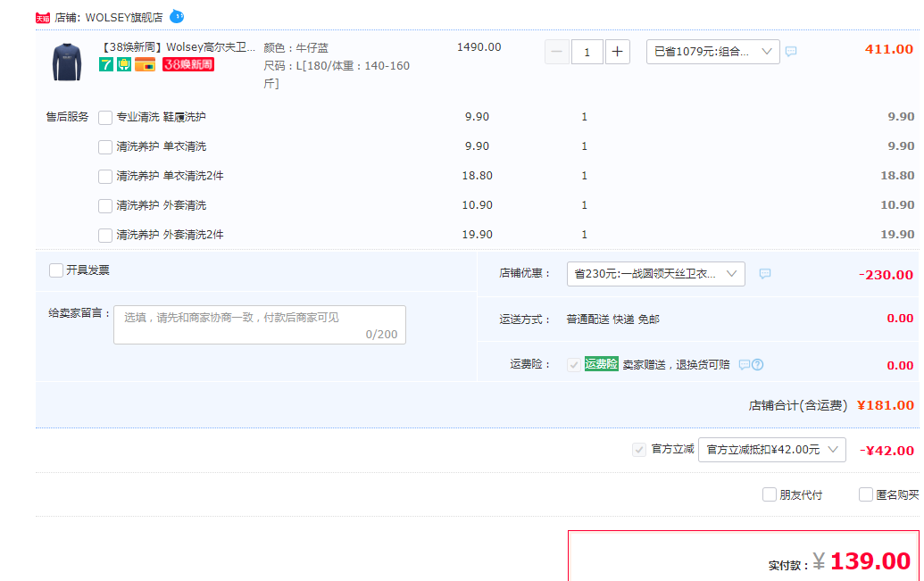This screenshot has height=581, width=924.
Task: Click the 店铺合计(含运费) label
Action: point(798,405)
